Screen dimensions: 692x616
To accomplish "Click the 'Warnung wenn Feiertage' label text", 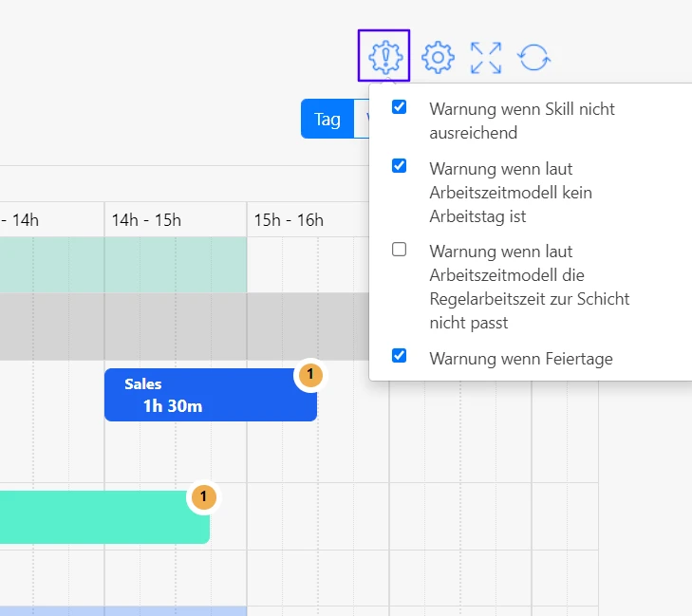I will (520, 359).
